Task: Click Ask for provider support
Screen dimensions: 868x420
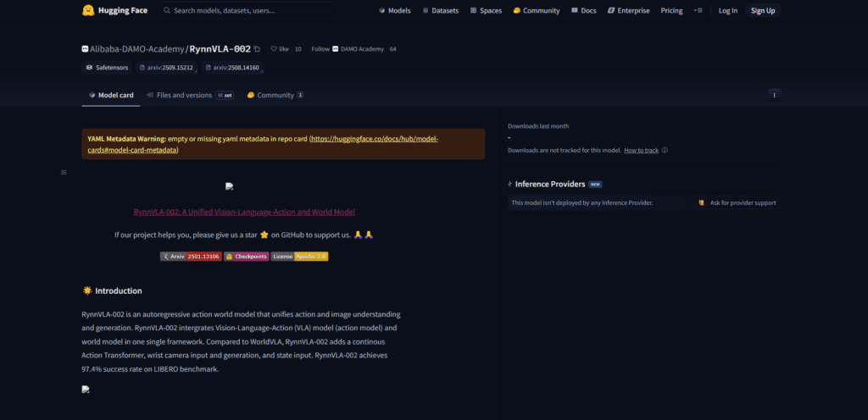Action: [x=737, y=203]
